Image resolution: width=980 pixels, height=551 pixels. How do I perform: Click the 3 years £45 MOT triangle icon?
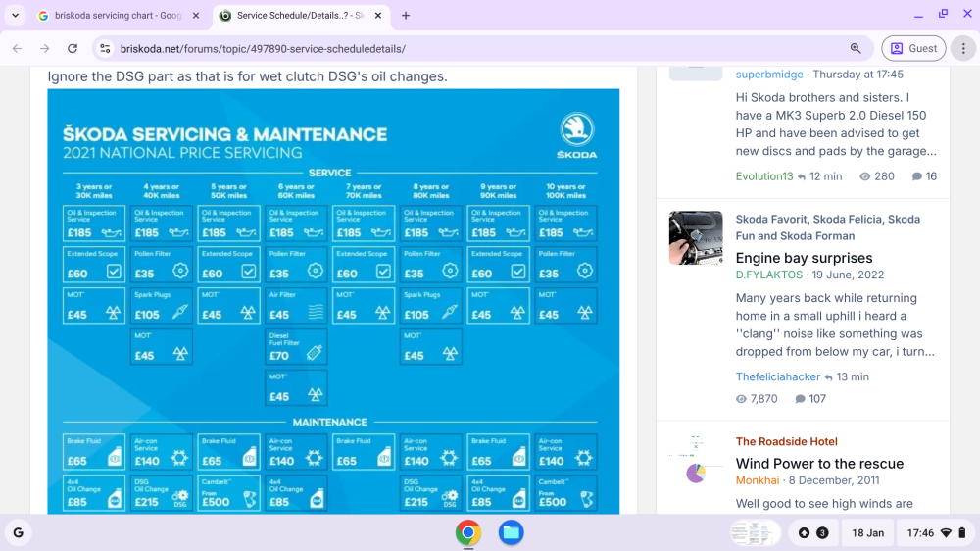tap(113, 312)
